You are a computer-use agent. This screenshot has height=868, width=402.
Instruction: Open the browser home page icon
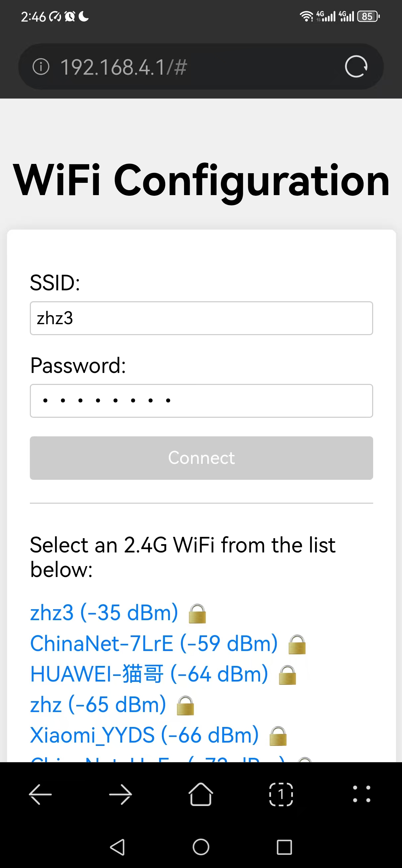click(201, 794)
